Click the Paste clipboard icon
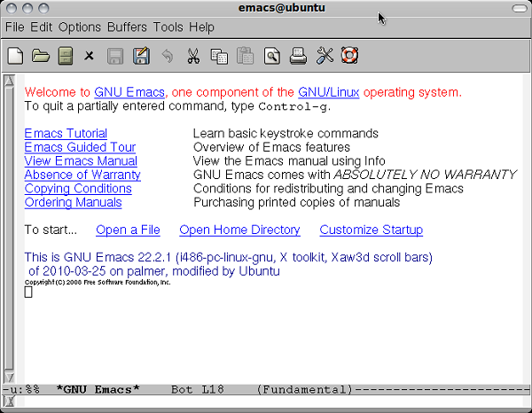The image size is (532, 413). 245,56
